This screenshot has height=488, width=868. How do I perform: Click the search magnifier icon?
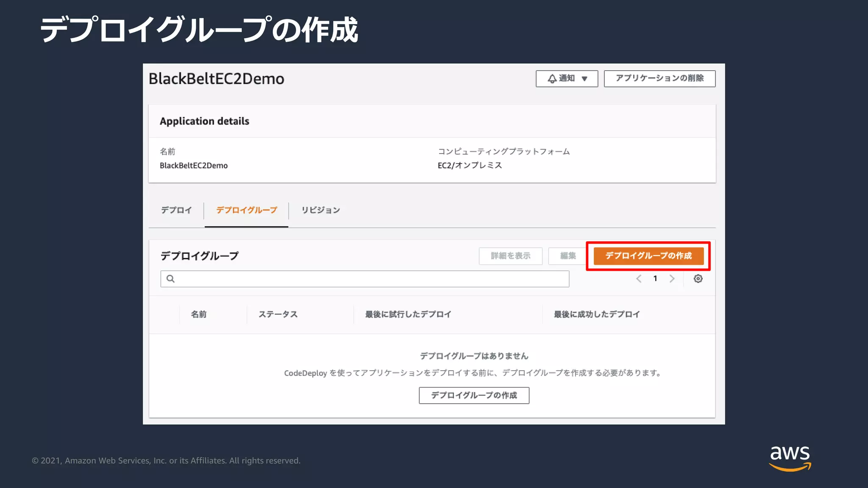(170, 279)
